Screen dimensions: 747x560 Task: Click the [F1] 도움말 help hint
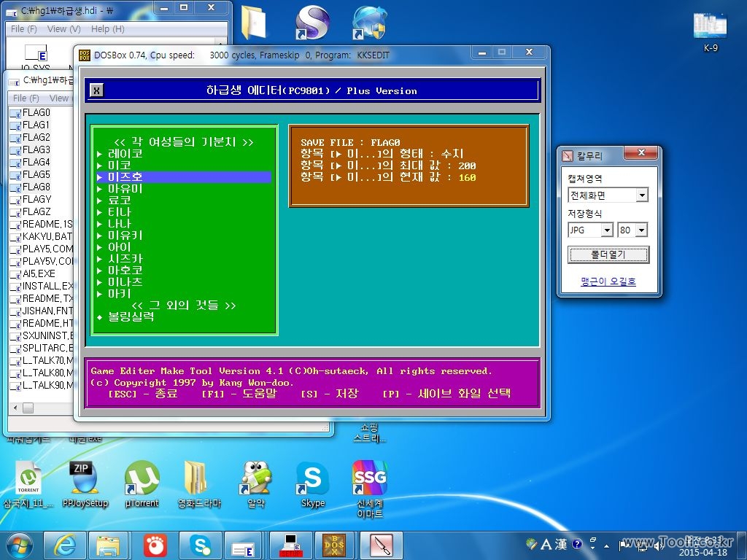[x=239, y=393]
